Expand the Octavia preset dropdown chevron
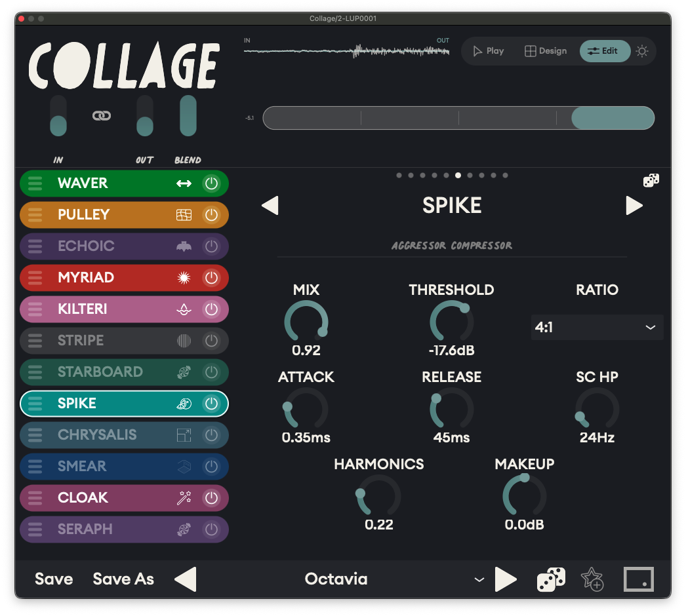 point(479,580)
